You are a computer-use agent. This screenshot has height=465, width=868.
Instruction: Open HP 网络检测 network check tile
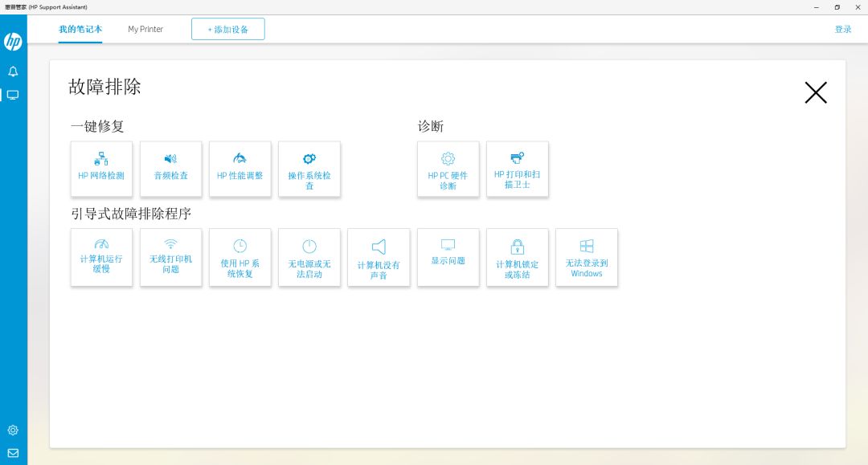tap(101, 169)
